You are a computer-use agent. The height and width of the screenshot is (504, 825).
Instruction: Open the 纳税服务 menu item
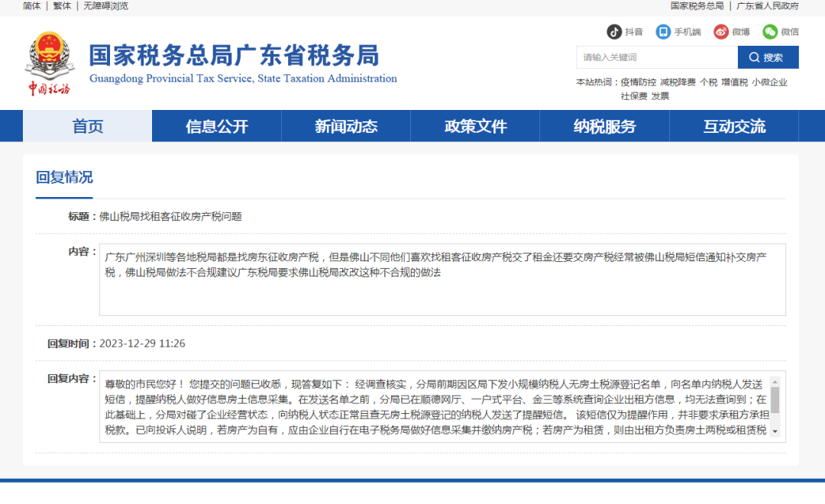604,127
